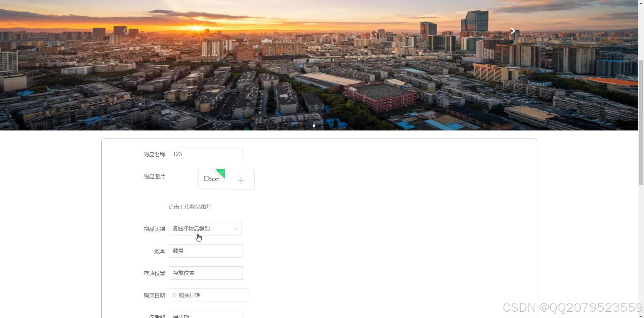644x318 pixels.
Task: Click the plus icon to add another item image
Action: (x=241, y=180)
